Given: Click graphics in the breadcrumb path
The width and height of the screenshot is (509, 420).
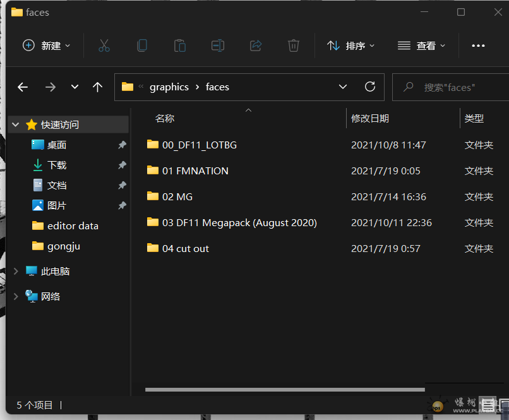Looking at the screenshot, I should tap(169, 87).
